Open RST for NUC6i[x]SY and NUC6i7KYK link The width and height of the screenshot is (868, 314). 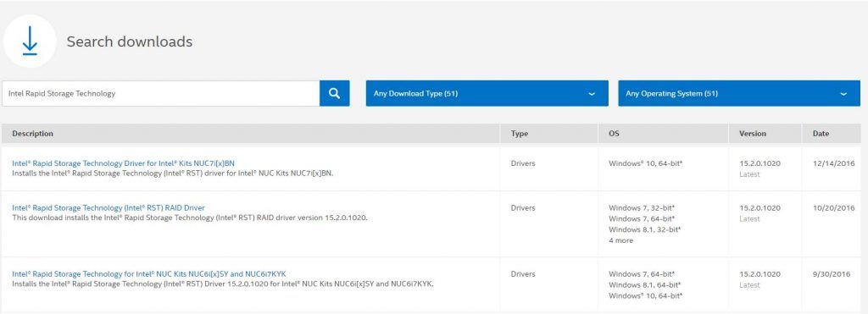149,273
